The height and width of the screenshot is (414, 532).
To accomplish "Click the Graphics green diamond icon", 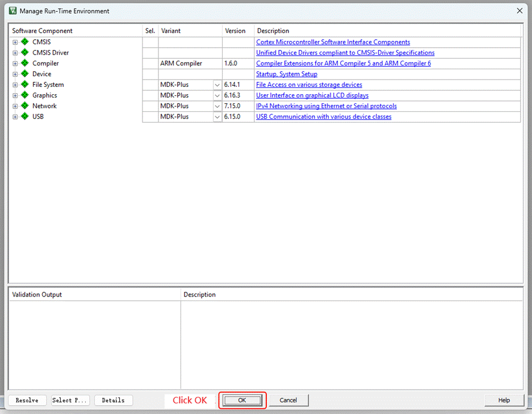I will [x=25, y=95].
